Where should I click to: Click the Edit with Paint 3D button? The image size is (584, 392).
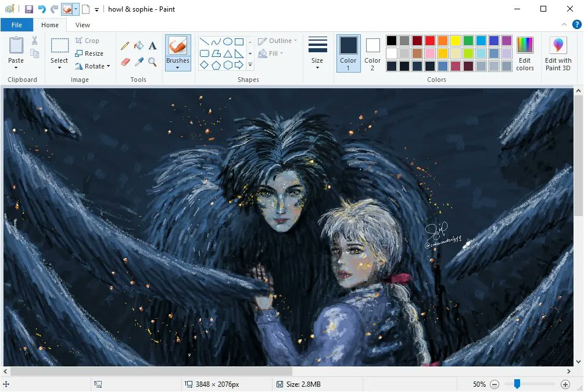558,54
